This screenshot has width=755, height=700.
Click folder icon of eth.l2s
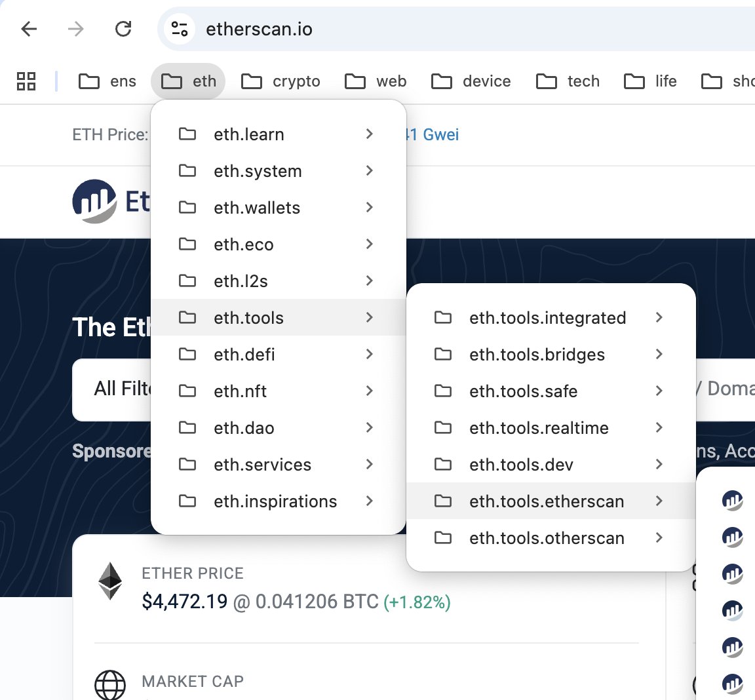tap(187, 280)
